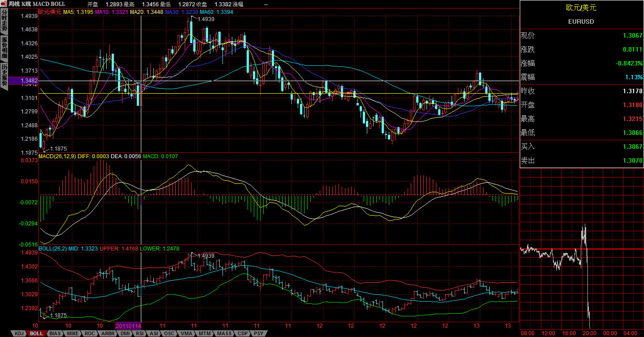
Task: Switch to the CDP indicator tab
Action: tap(243, 333)
